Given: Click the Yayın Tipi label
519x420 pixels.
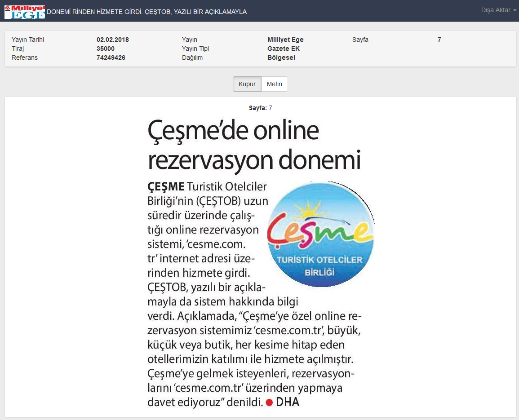Looking at the screenshot, I should [x=195, y=49].
